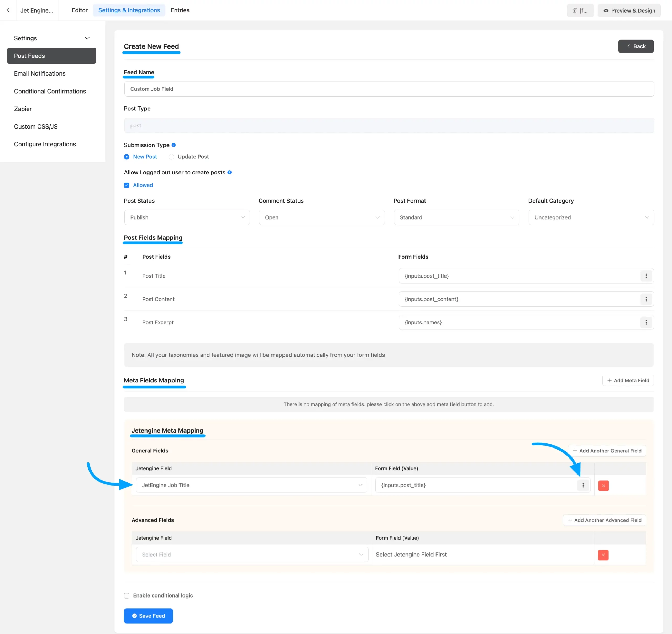
Task: Switch to the Entries tab
Action: tap(180, 10)
